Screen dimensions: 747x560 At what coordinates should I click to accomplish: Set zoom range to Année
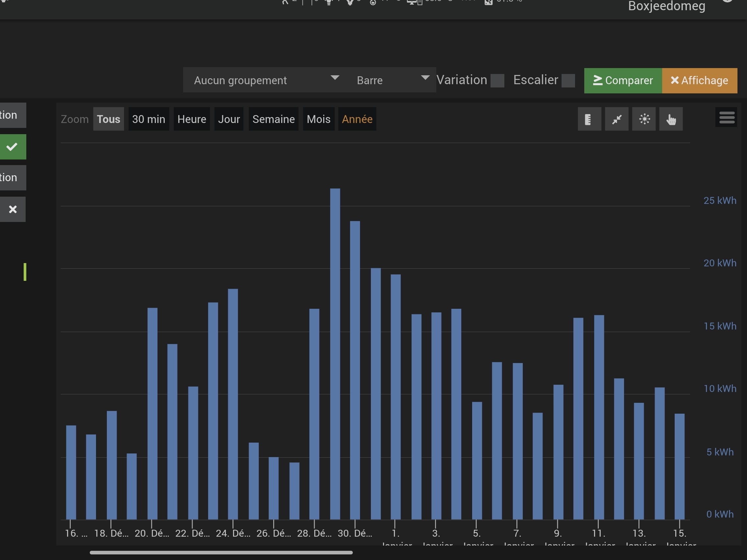point(357,119)
